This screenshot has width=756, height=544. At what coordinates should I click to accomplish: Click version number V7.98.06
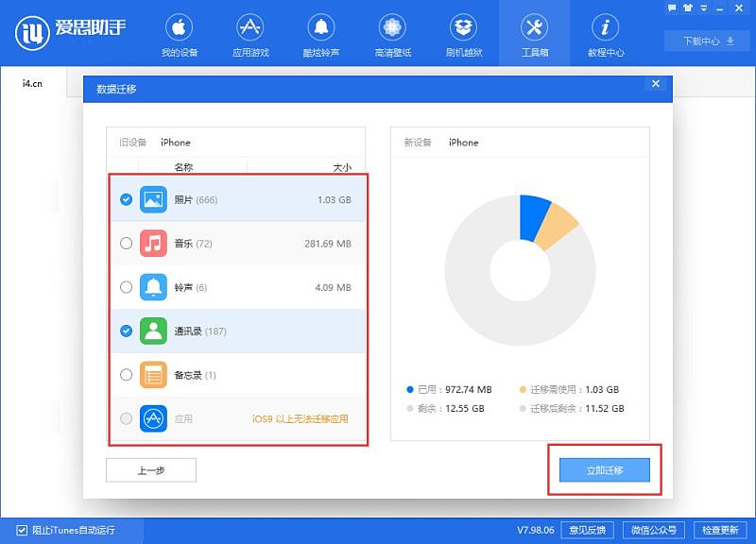(x=536, y=530)
